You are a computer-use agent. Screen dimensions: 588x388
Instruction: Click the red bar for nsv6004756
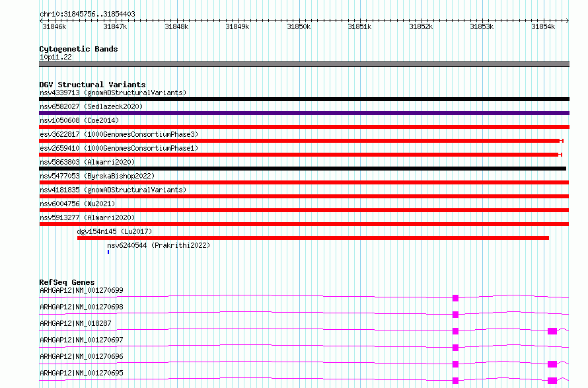[304, 210]
